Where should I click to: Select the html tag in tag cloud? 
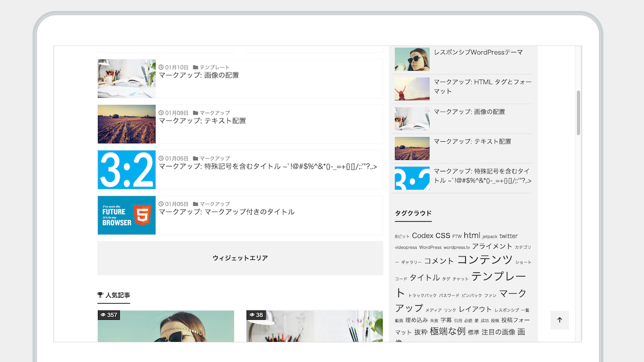472,235
